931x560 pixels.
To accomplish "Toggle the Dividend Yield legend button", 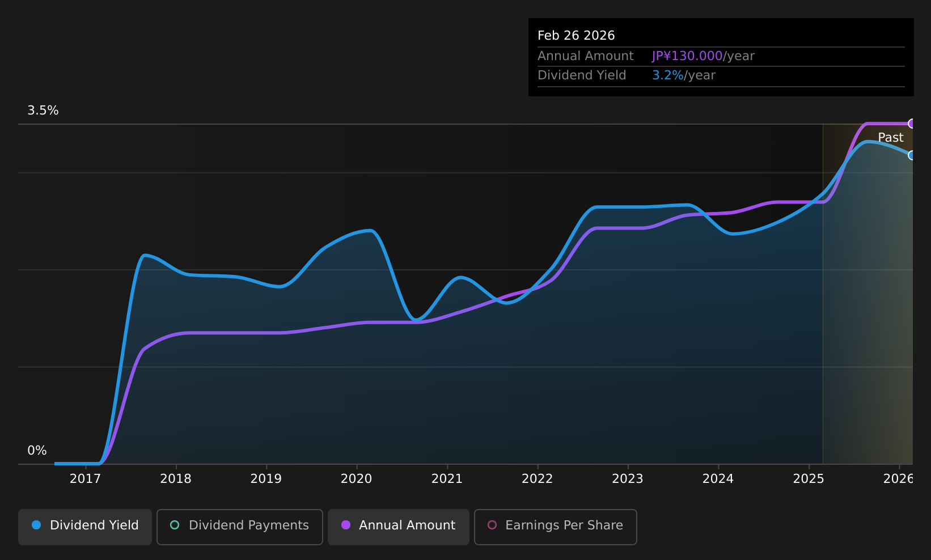I will (x=85, y=527).
